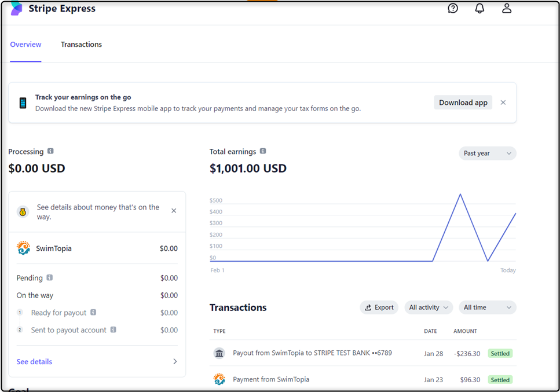Open notifications bell icon
This screenshot has height=392, width=560.
click(x=480, y=8)
